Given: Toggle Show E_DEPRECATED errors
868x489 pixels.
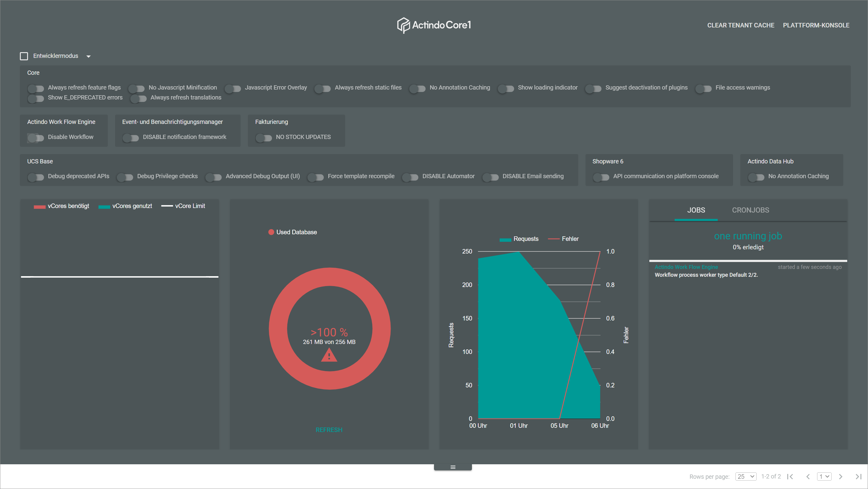Looking at the screenshot, I should pos(36,98).
